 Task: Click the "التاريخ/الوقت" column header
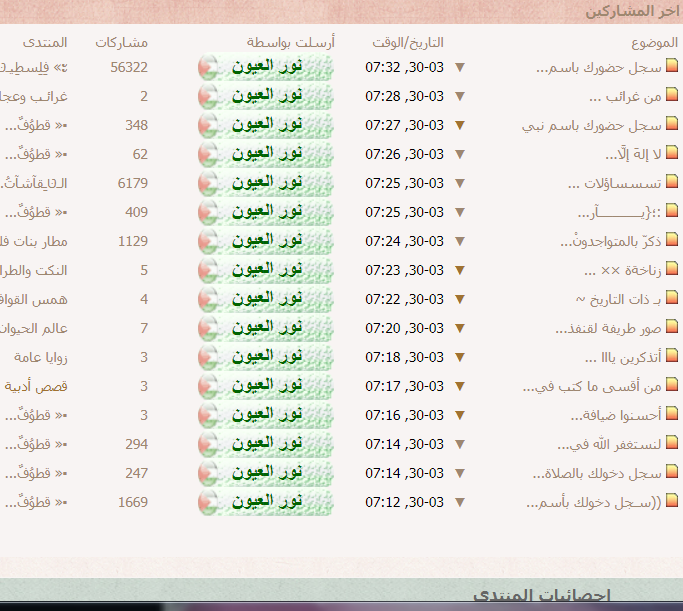coord(407,43)
